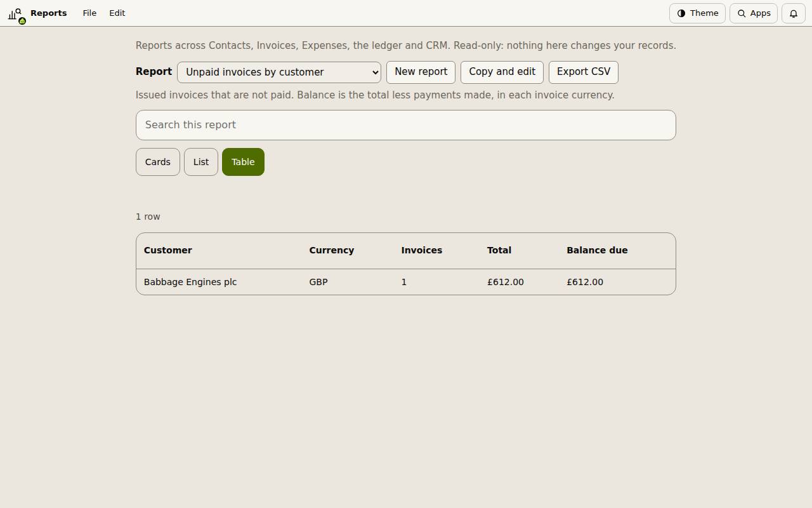Expand the Report selection dropdown
This screenshot has width=812, height=508.
tap(279, 72)
